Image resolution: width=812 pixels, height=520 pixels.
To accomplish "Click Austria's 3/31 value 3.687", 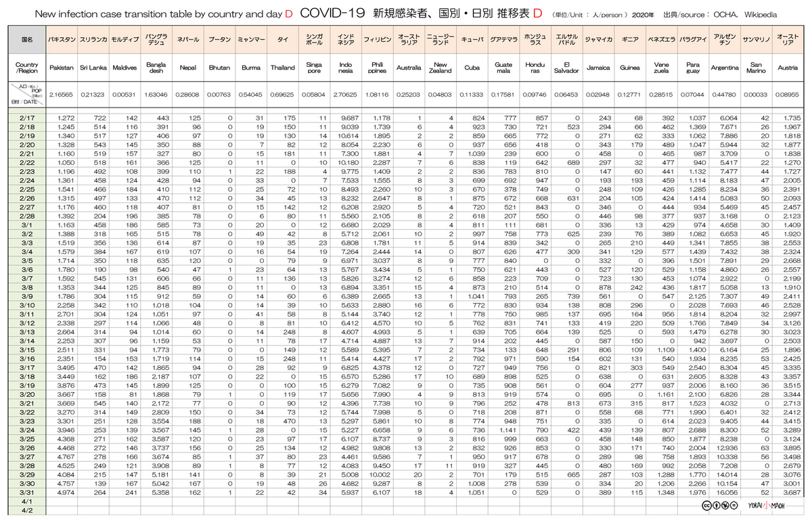I will pos(790,492).
